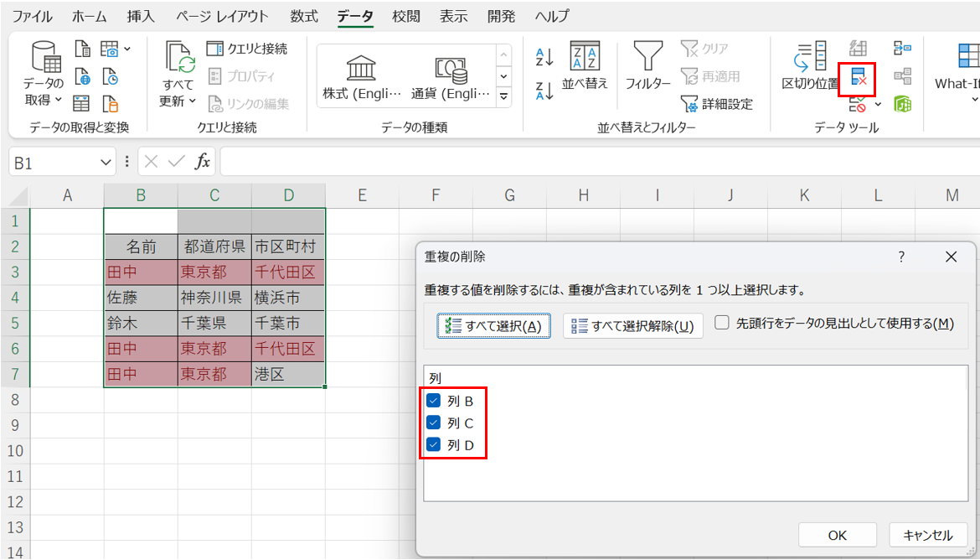Select the 株式 (English) stocks data type
The height and width of the screenshot is (560, 980).
pos(362,78)
